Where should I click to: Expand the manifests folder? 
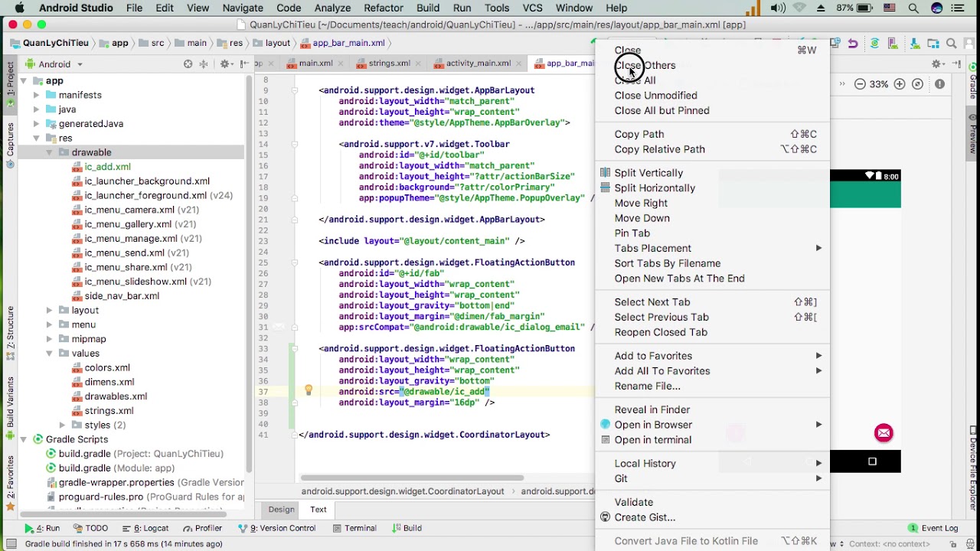coord(36,95)
